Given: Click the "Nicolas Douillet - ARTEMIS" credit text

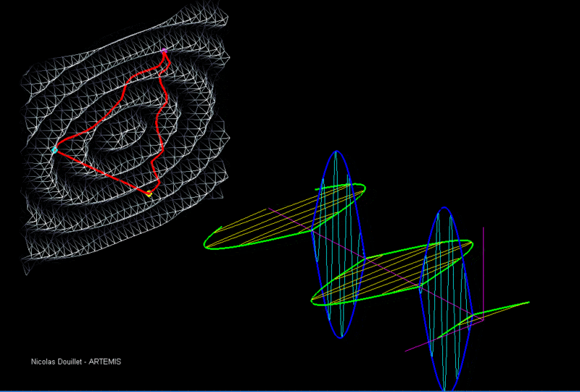Looking at the screenshot, I should coord(76,362).
